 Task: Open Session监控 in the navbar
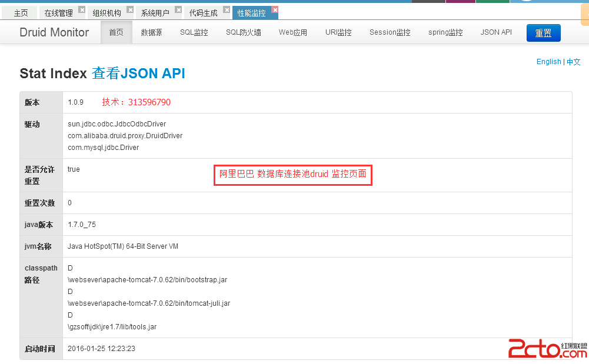pos(390,32)
